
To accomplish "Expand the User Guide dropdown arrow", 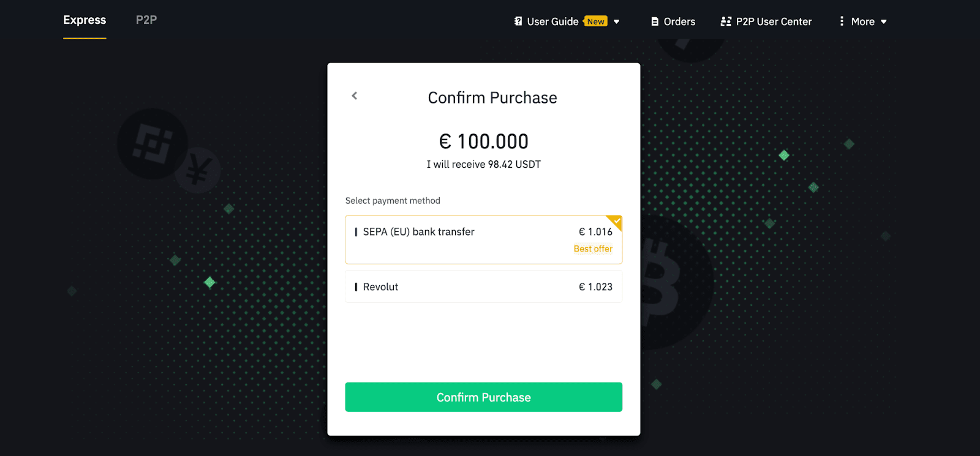I will point(617,22).
